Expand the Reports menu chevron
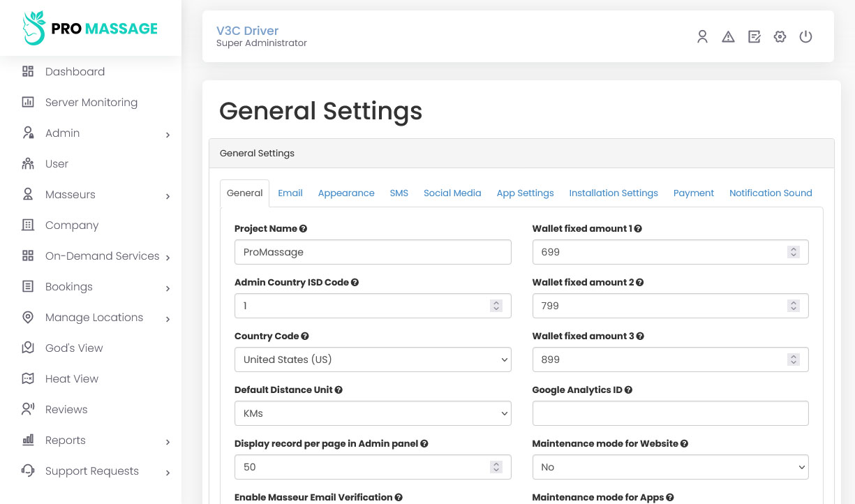 click(x=168, y=442)
